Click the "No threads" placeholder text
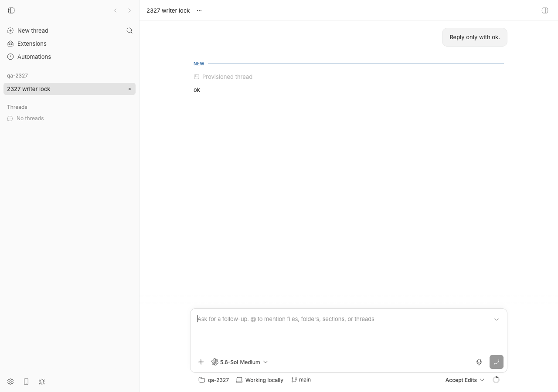This screenshot has height=392, width=558. pos(30,118)
